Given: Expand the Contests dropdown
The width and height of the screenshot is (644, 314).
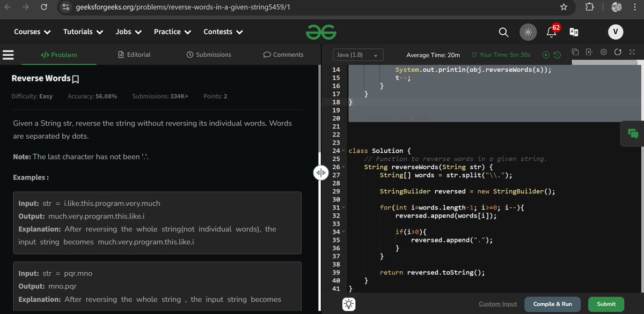Looking at the screenshot, I should (223, 32).
